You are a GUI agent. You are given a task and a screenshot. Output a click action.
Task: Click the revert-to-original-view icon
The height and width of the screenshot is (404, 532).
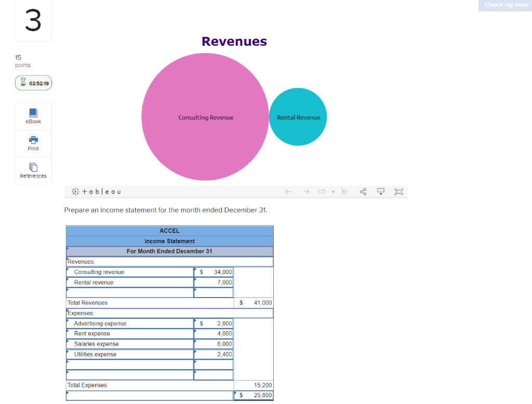[x=345, y=191]
